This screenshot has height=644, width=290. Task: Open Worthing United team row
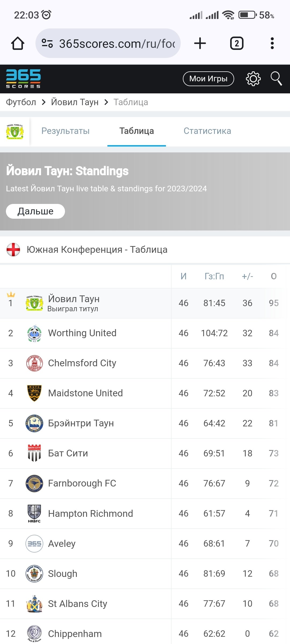(82, 333)
